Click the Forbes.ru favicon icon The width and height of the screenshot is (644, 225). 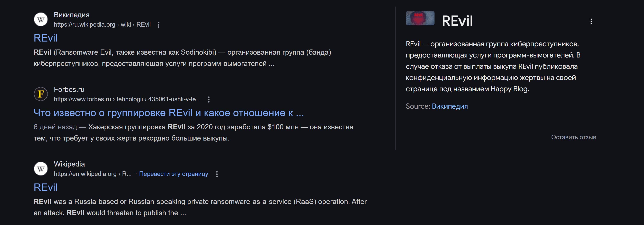(41, 94)
